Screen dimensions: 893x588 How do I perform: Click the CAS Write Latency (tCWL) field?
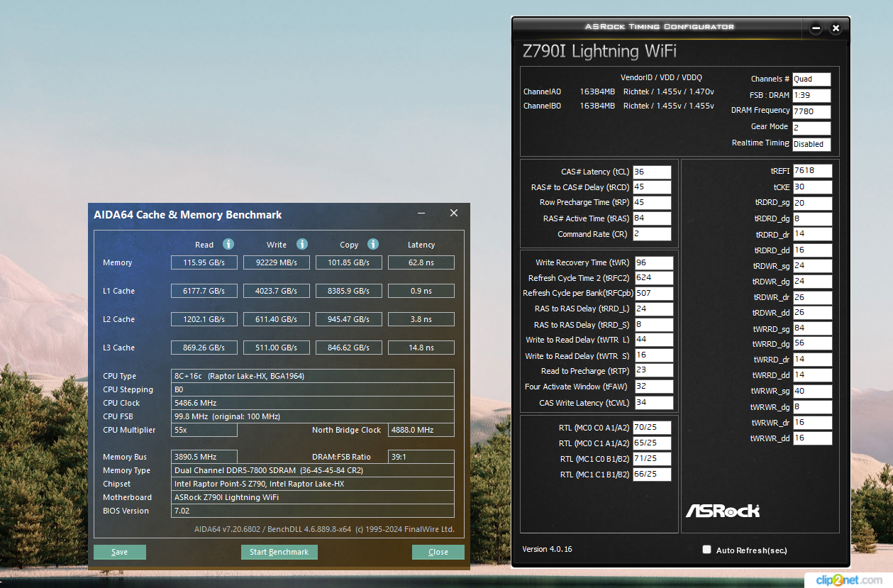tap(654, 403)
